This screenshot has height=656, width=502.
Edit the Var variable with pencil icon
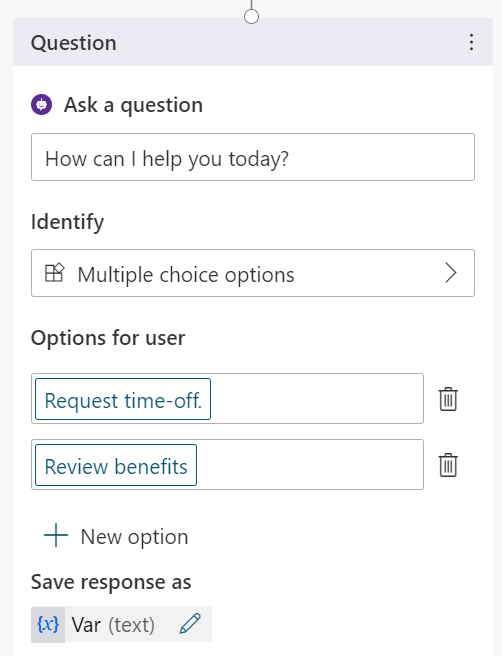point(190,624)
